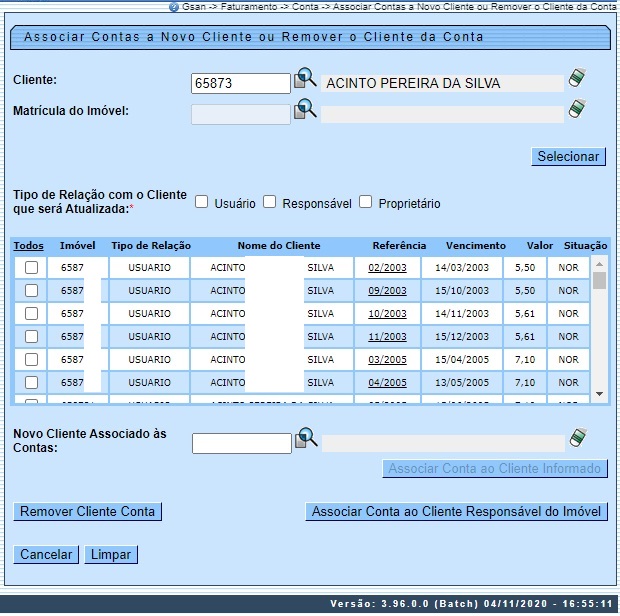Click Remover Cliente Conta button
The width and height of the screenshot is (620, 616).
tap(88, 511)
